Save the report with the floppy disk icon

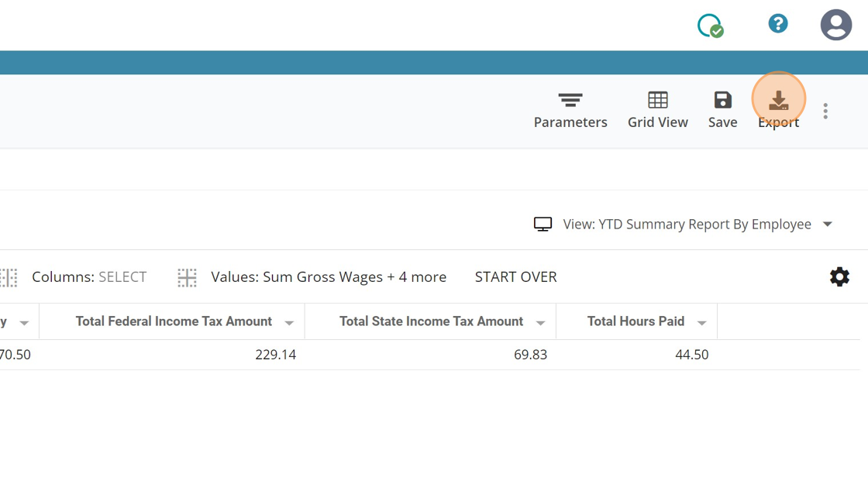pyautogui.click(x=722, y=101)
